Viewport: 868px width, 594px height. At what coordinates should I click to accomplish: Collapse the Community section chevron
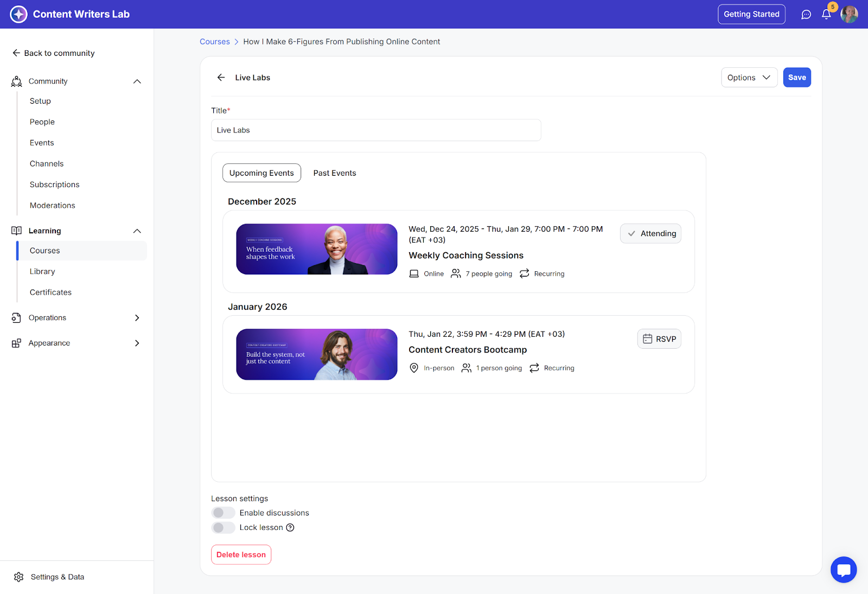(137, 81)
